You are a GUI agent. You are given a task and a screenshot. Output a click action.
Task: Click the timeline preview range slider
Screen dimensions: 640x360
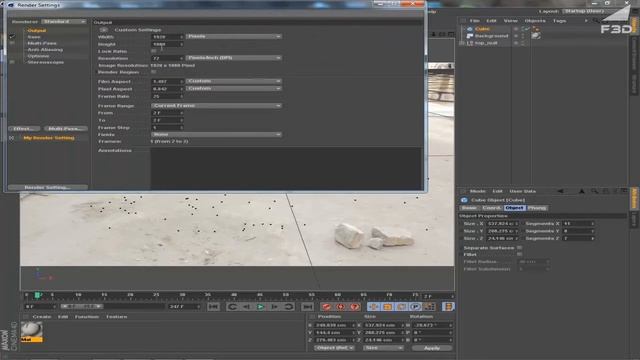(x=82, y=306)
